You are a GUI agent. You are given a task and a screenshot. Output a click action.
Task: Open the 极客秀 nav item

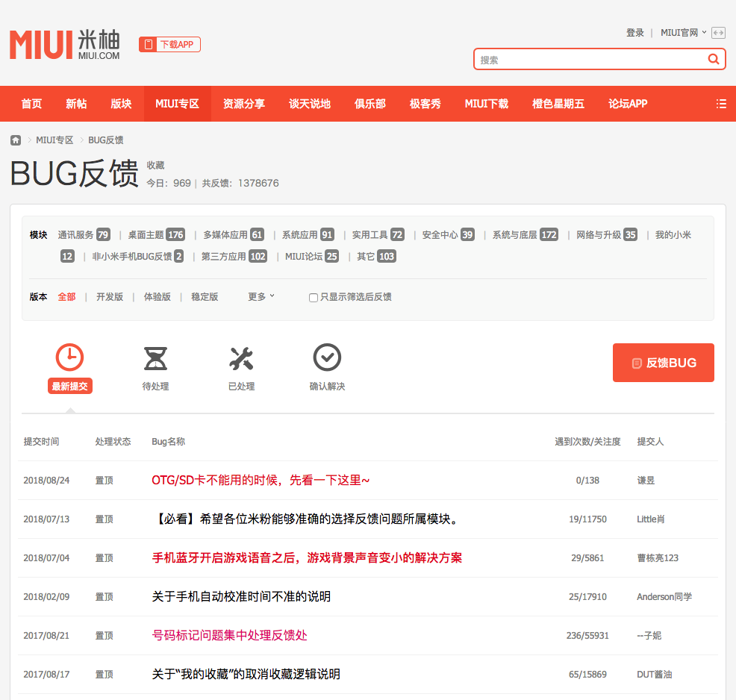coord(425,104)
